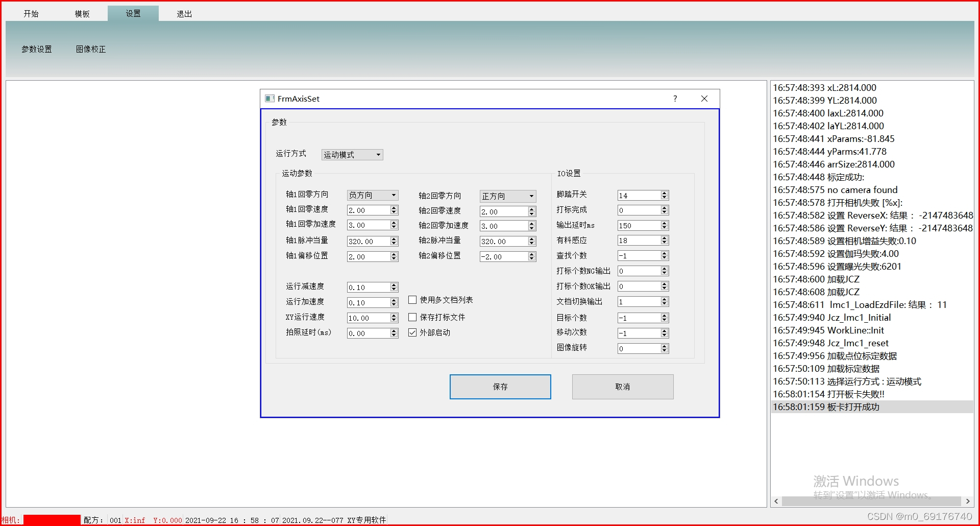Image resolution: width=980 pixels, height=526 pixels.
Task: Select log entry no camera found
Action: (x=872, y=190)
